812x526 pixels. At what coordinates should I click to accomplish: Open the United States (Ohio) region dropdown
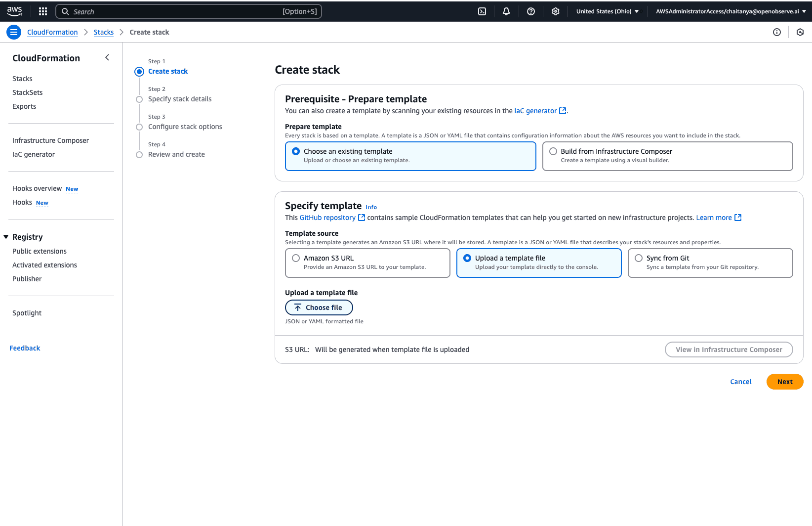pos(607,11)
